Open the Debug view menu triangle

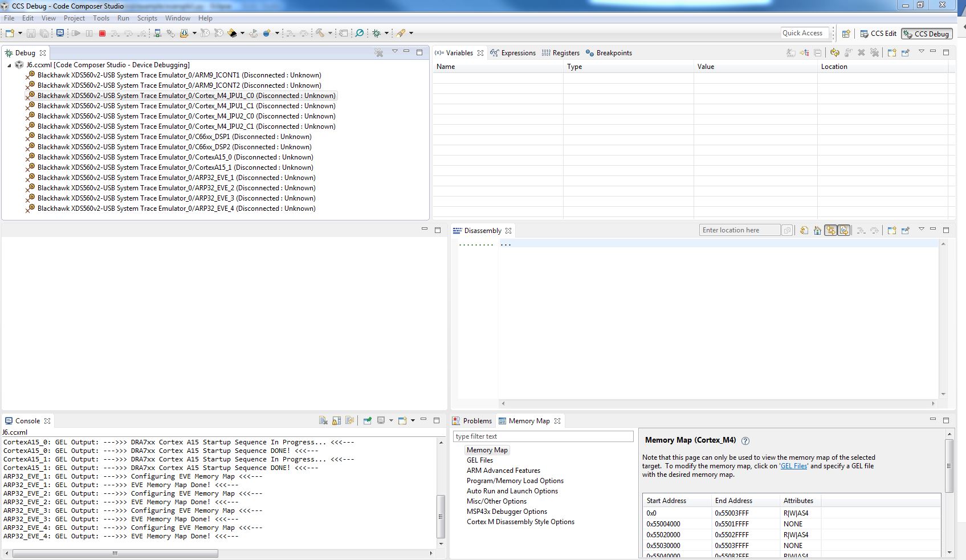coord(394,52)
